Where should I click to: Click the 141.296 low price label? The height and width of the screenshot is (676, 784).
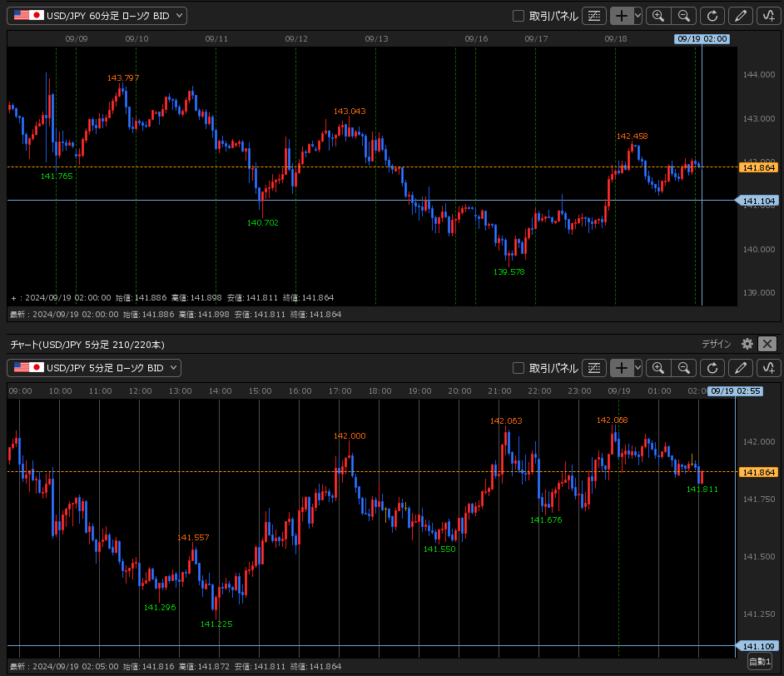160,608
